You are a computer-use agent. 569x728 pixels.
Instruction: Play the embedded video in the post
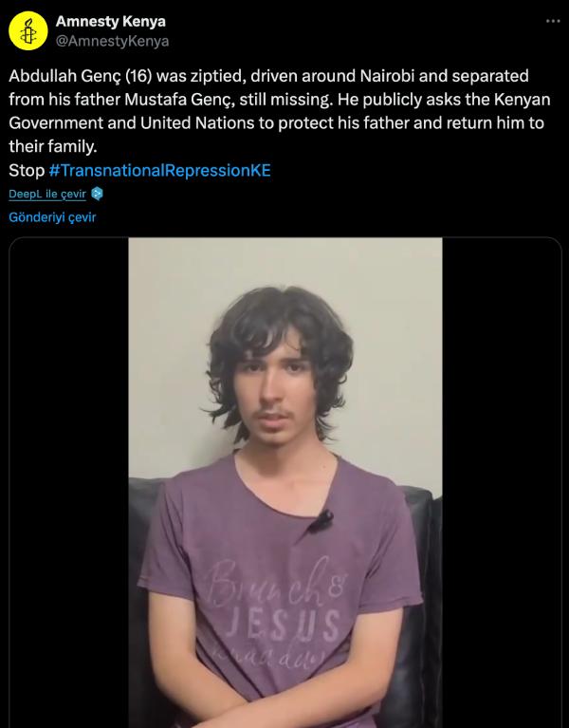coord(285,482)
